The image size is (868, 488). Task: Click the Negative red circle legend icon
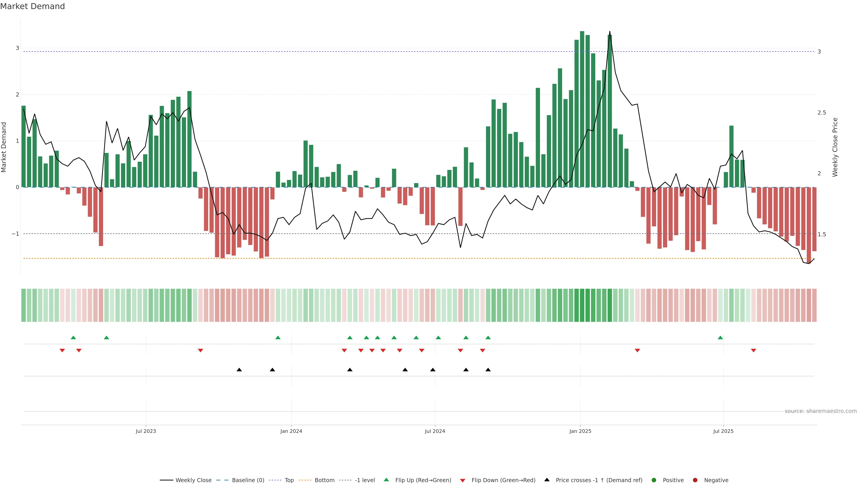coord(695,480)
